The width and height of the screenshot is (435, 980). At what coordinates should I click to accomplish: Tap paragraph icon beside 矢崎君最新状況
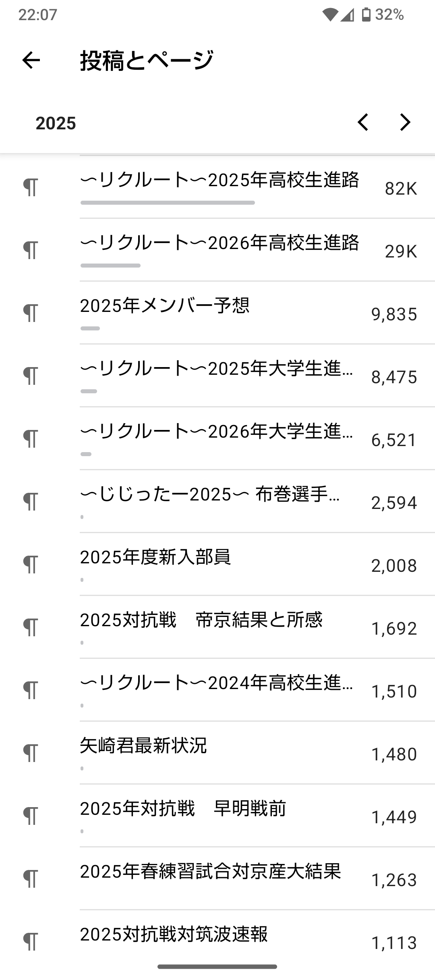click(x=31, y=753)
